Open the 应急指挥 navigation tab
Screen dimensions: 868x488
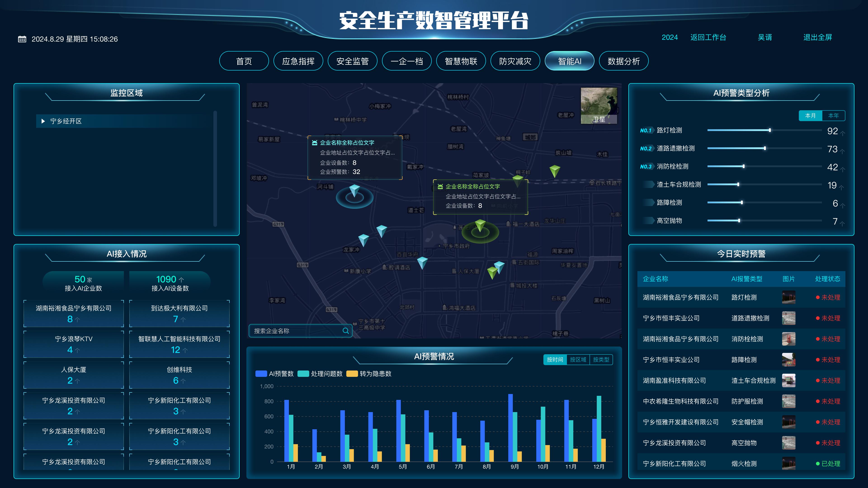point(298,61)
